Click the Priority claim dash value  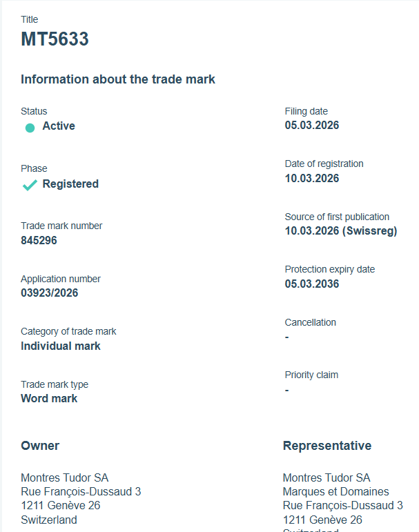pyautogui.click(x=287, y=390)
